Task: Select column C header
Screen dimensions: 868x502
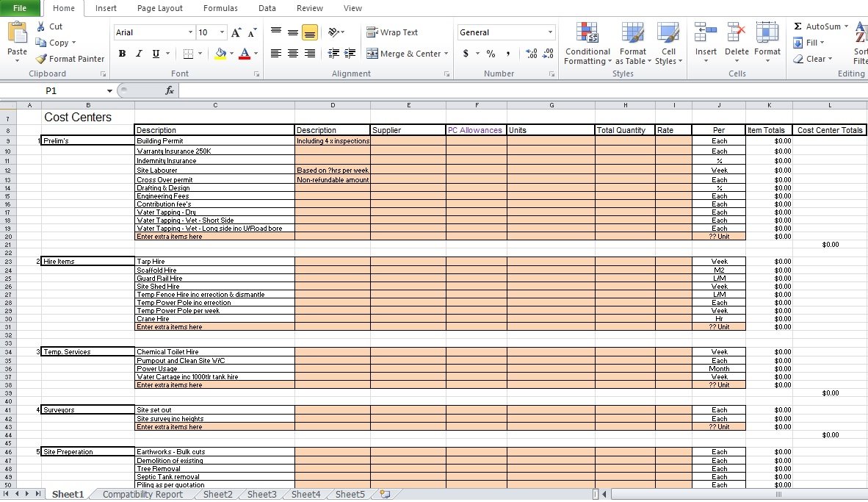Action: point(214,105)
